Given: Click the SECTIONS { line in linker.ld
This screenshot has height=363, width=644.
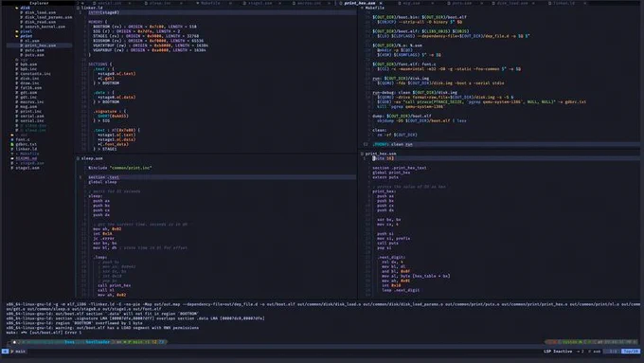Looking at the screenshot, I should (99, 64).
